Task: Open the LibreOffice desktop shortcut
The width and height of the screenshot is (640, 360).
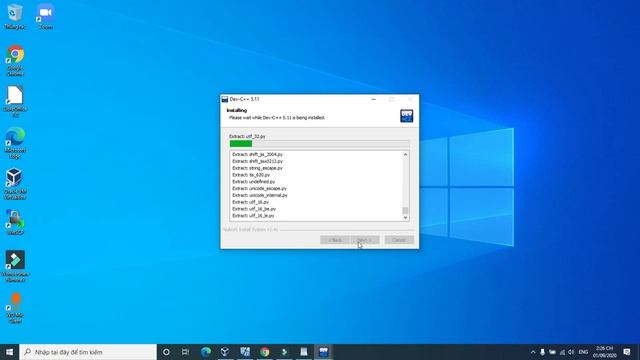Action: [x=15, y=101]
